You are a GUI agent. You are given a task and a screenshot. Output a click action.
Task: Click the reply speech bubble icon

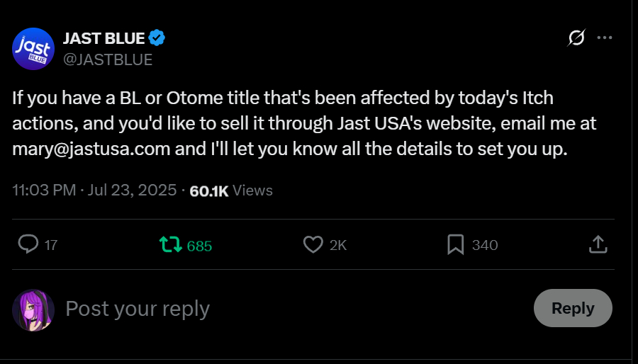point(28,245)
